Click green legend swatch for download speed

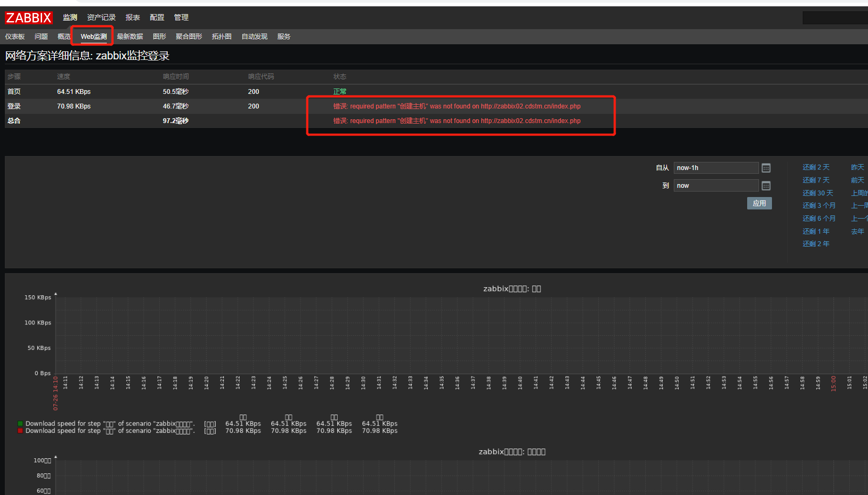coord(20,424)
